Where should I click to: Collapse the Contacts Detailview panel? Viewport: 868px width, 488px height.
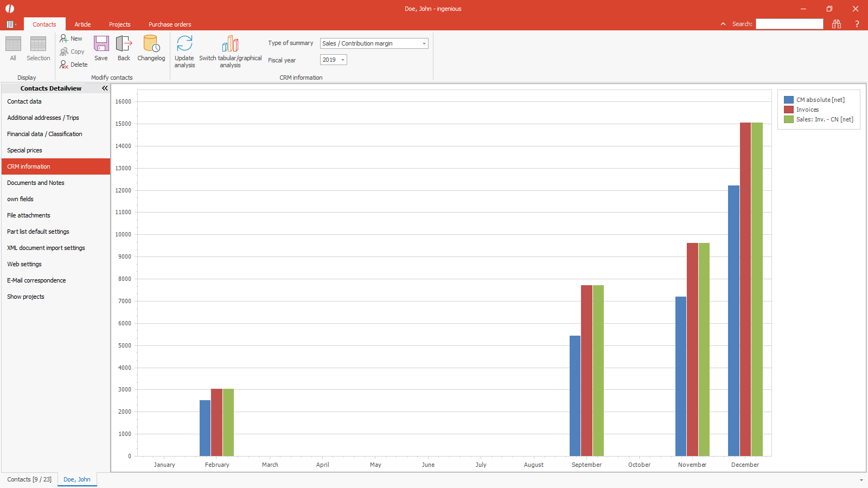pos(105,88)
